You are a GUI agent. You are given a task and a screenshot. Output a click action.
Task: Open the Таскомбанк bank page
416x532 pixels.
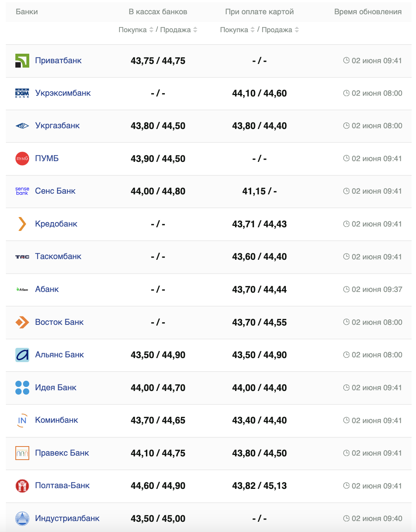[x=58, y=256]
